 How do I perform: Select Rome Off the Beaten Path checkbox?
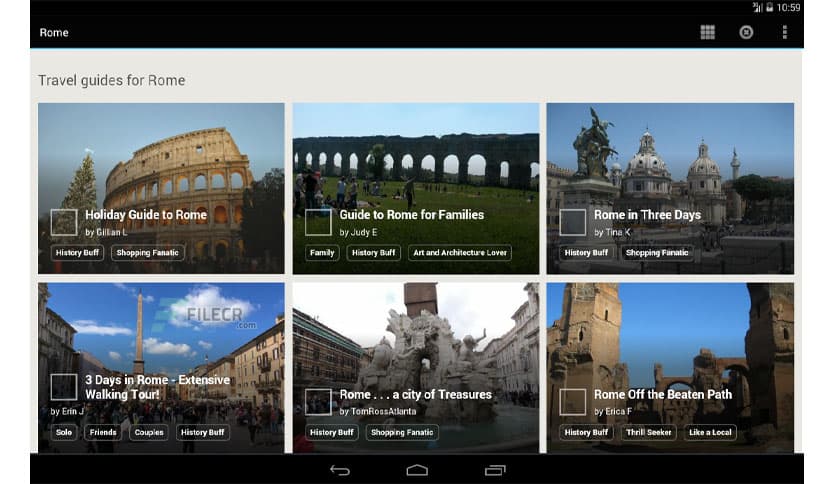[573, 401]
